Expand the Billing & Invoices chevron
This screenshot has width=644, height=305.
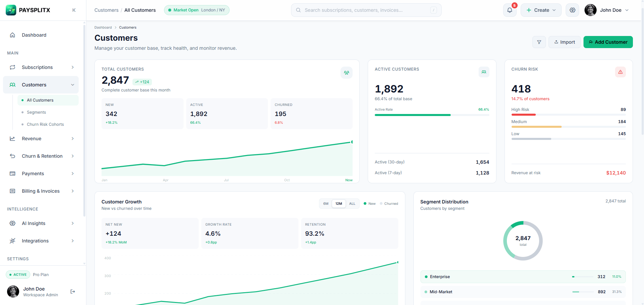[x=73, y=191]
